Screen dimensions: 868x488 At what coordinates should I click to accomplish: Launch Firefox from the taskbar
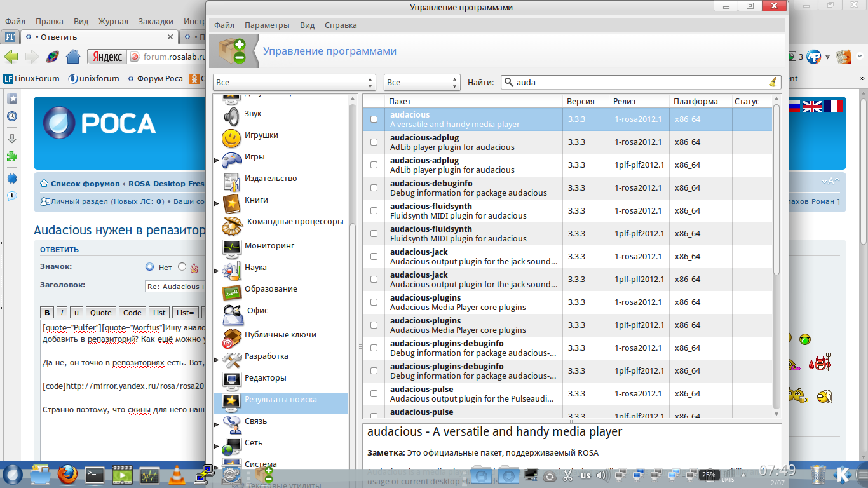click(x=67, y=475)
